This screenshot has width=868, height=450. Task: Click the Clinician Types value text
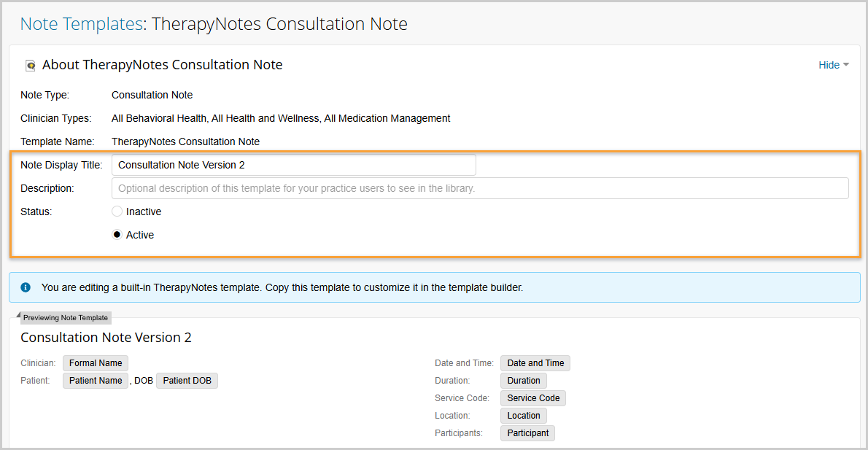(x=281, y=118)
